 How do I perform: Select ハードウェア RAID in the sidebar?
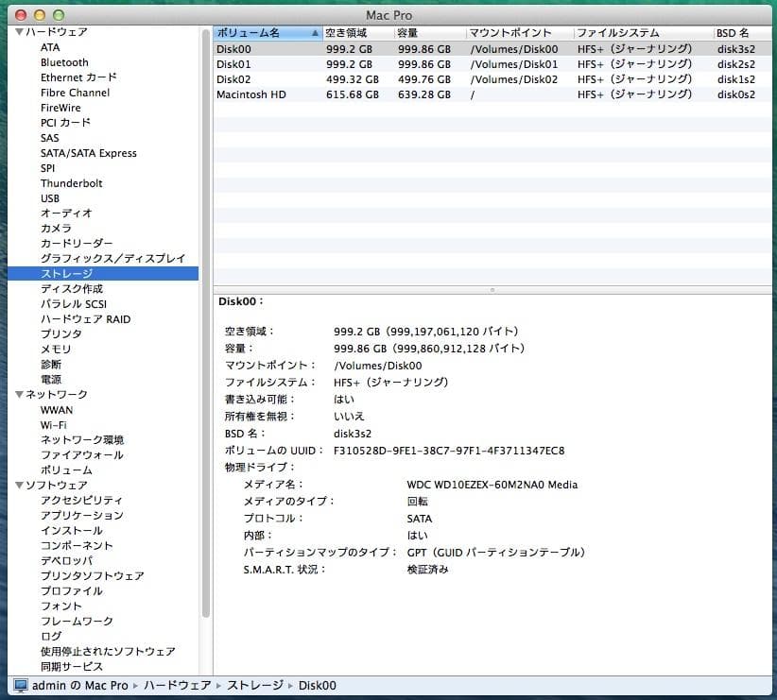(82, 318)
